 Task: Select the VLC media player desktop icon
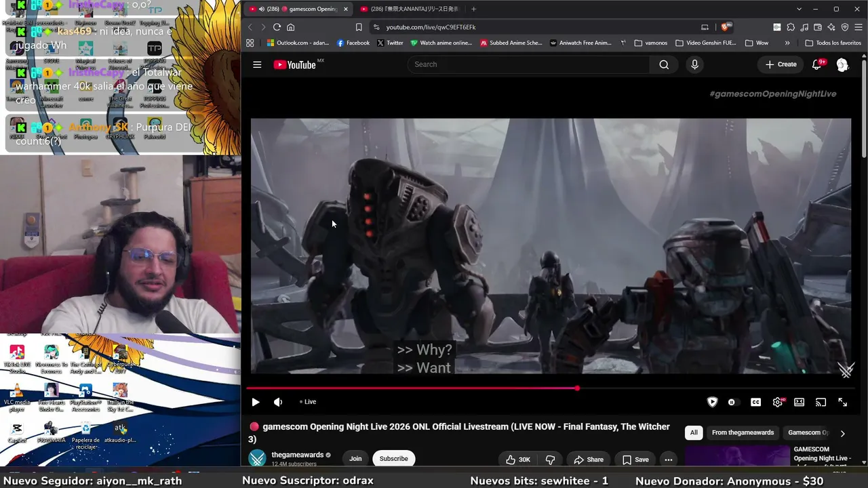pyautogui.click(x=17, y=398)
